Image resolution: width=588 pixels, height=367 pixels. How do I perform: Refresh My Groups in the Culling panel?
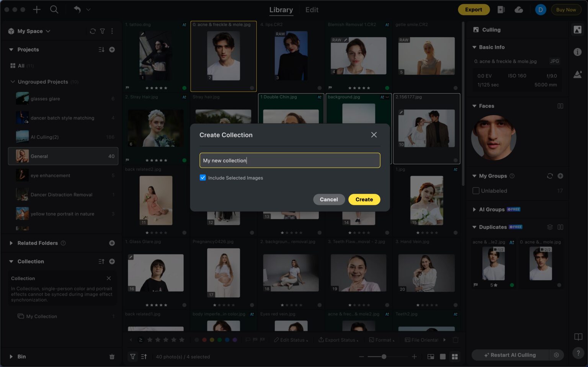click(x=550, y=176)
